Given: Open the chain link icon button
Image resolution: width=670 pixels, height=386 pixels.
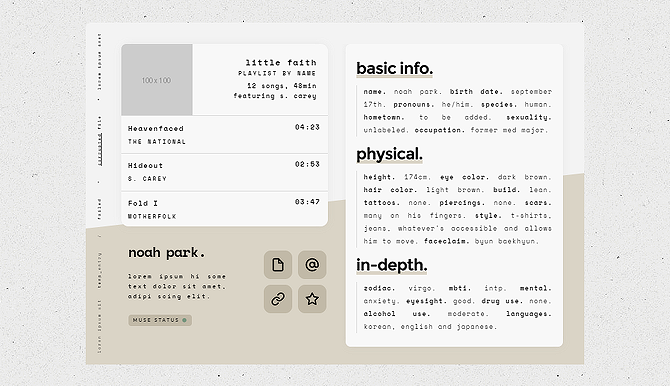Looking at the screenshot, I should 278,299.
